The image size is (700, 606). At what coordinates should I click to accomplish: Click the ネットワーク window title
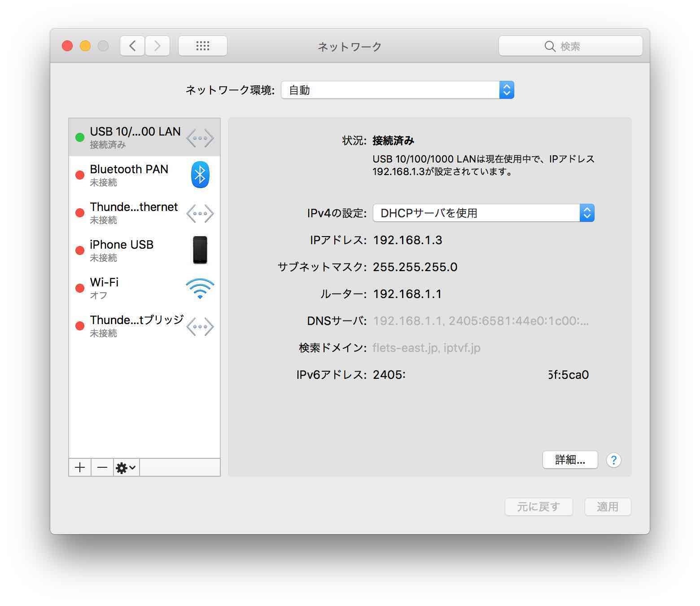point(350,46)
